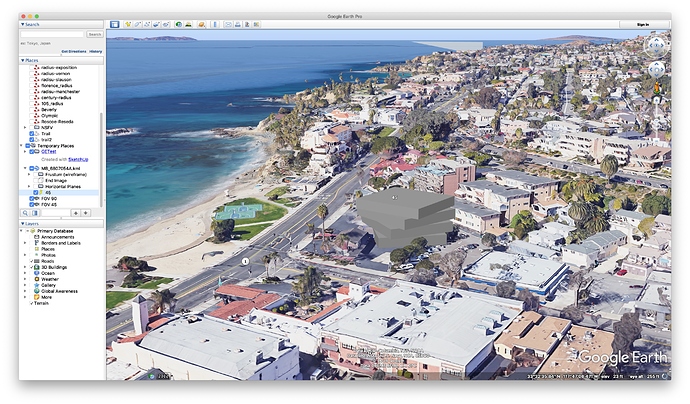Screen dimensions: 690x404
Task: Click the Get Directions link
Action: click(x=74, y=51)
